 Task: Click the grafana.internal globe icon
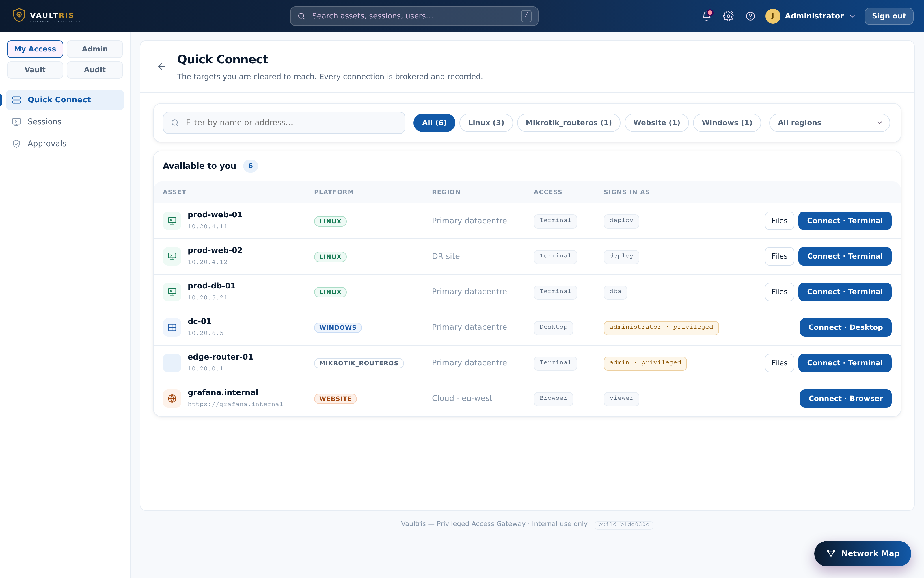point(172,399)
